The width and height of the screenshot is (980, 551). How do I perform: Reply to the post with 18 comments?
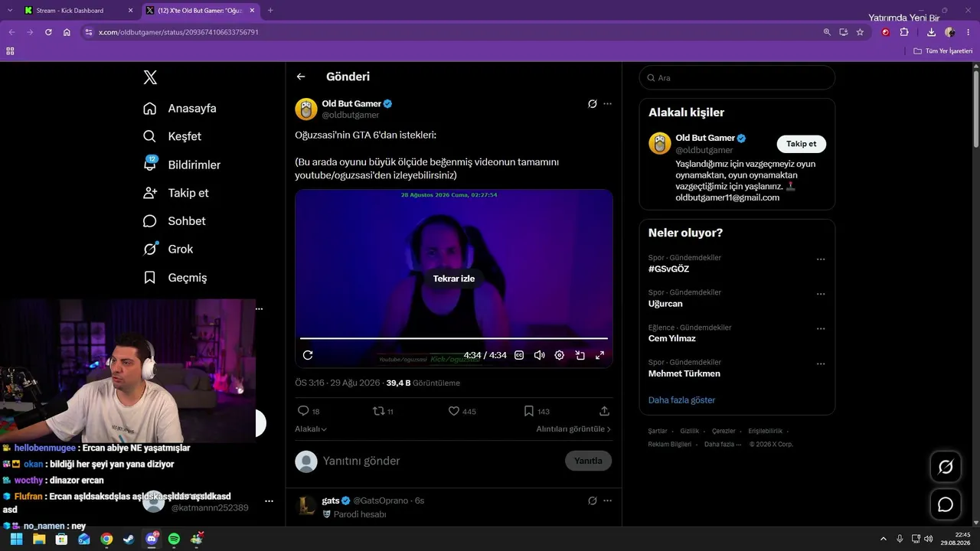click(309, 411)
